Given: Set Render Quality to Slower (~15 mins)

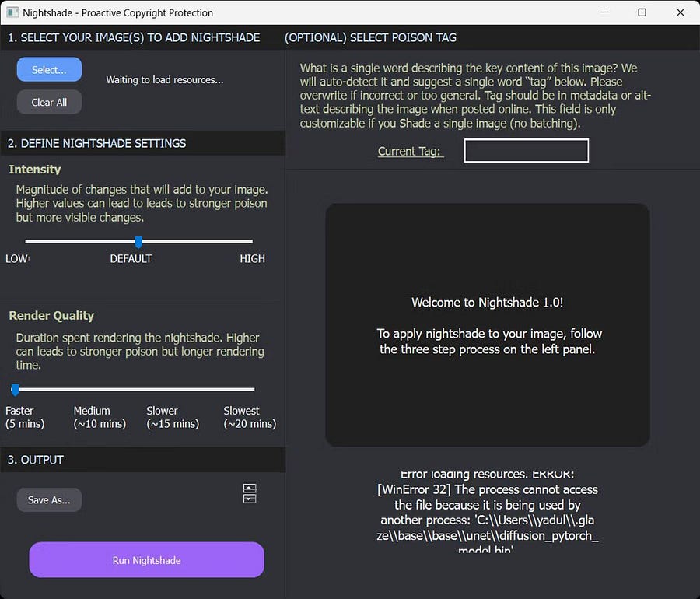Looking at the screenshot, I should (x=173, y=389).
